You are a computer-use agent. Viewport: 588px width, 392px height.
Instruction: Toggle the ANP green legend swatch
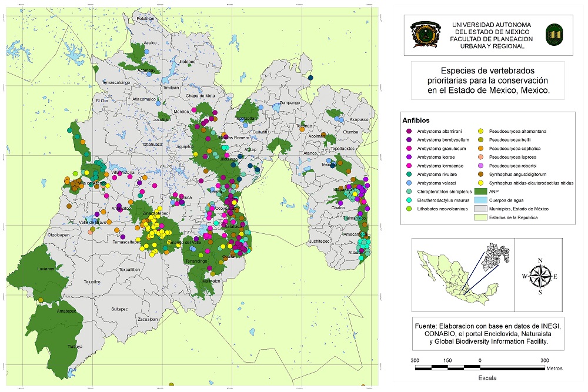[x=481, y=192]
